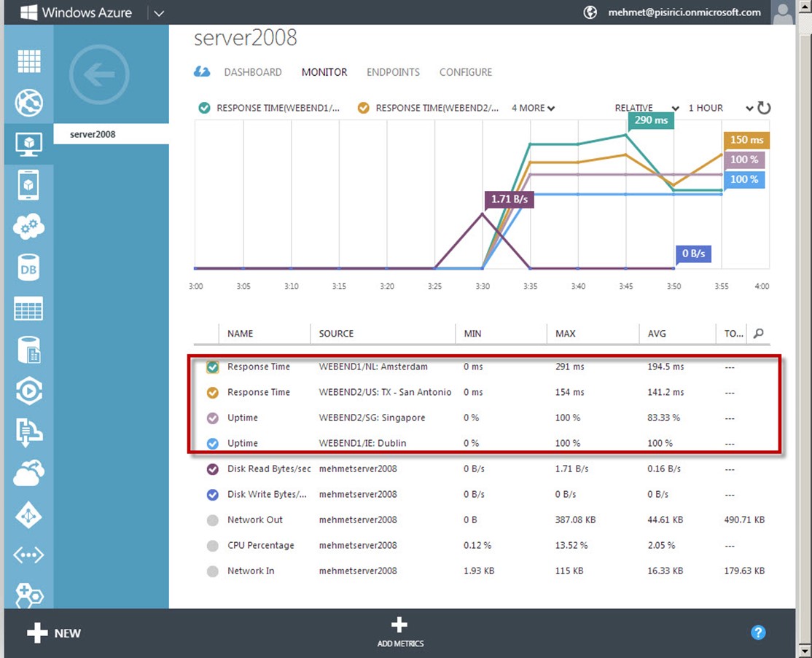Click the search magnifier in metrics table header

(x=759, y=334)
